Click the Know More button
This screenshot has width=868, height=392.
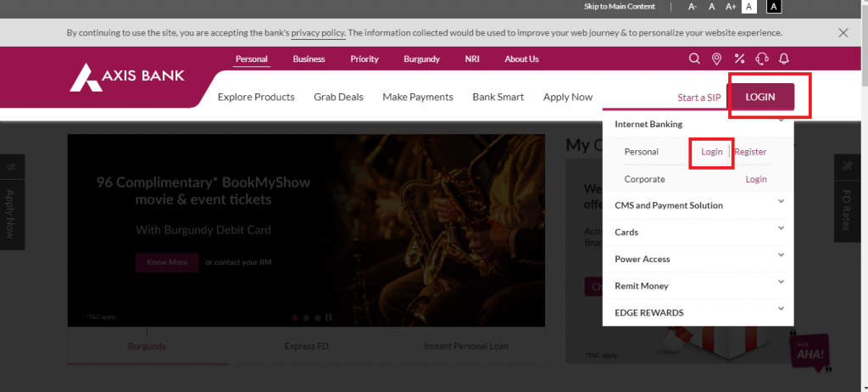(x=167, y=262)
